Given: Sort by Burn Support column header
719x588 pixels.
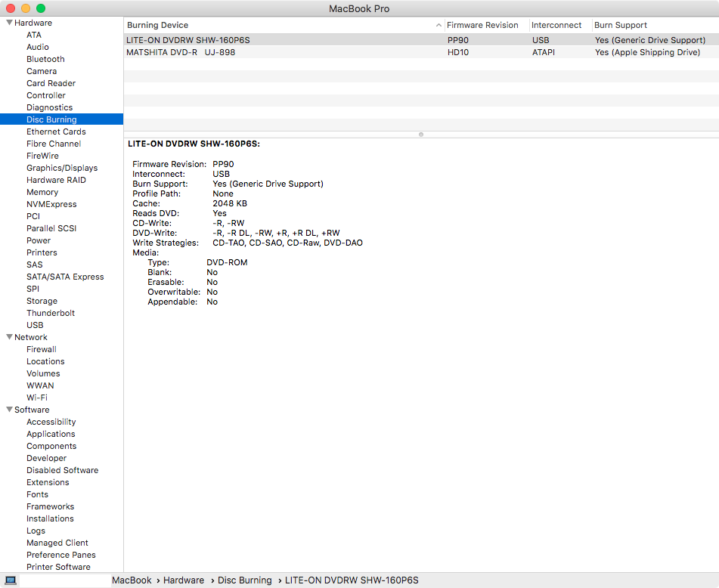Looking at the screenshot, I should (621, 25).
